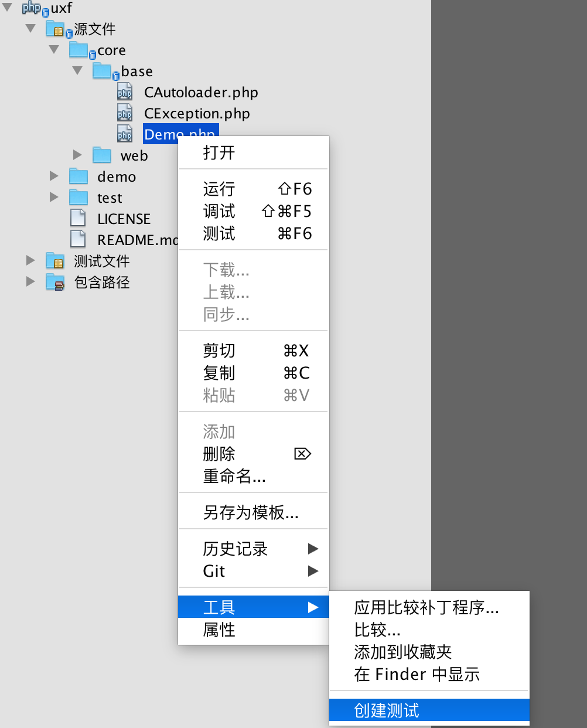Choose 重命名... to rename the file
This screenshot has width=587, height=728.
click(x=254, y=476)
